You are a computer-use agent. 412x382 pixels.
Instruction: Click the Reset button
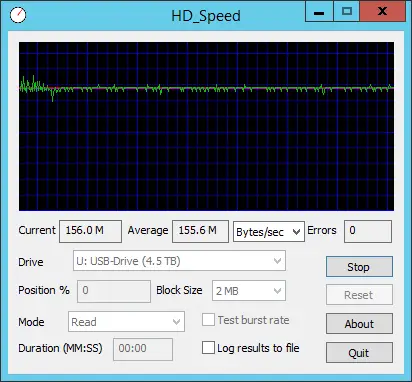[x=359, y=295]
